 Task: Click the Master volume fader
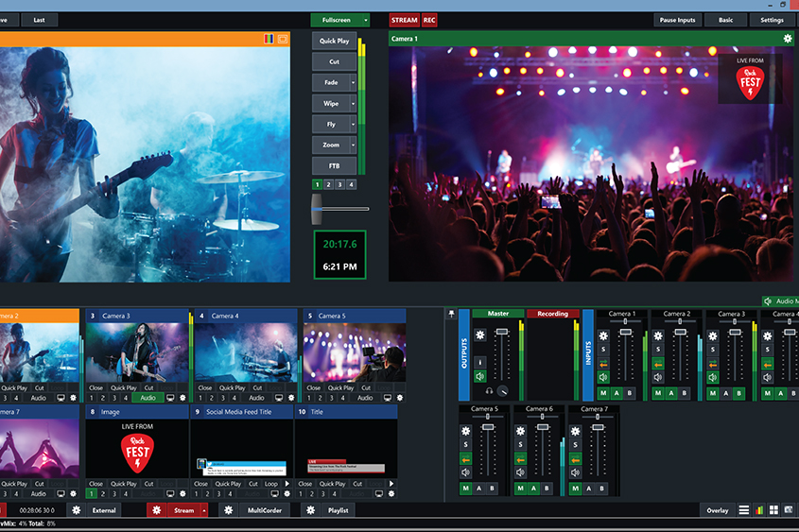[501, 333]
